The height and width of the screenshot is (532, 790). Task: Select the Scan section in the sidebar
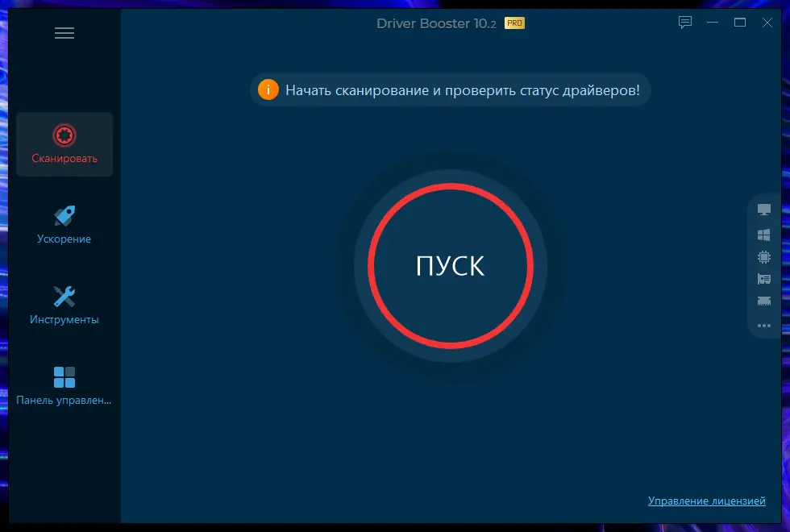click(64, 144)
